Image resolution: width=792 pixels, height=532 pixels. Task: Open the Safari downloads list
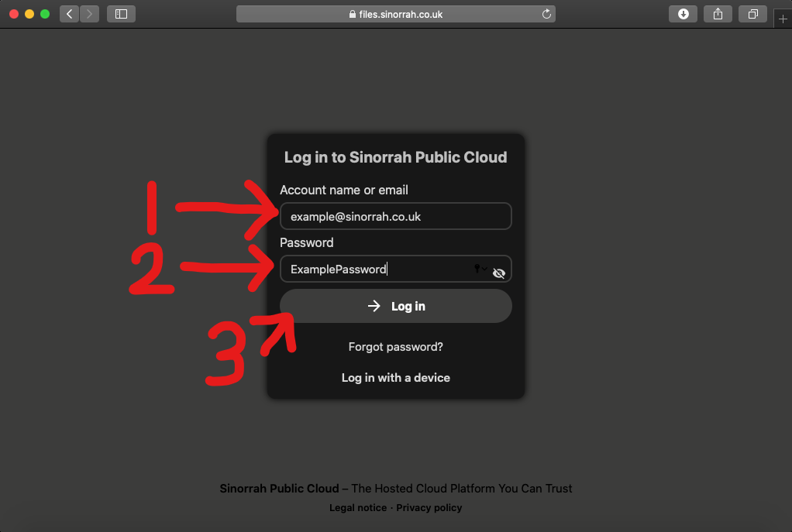[684, 14]
